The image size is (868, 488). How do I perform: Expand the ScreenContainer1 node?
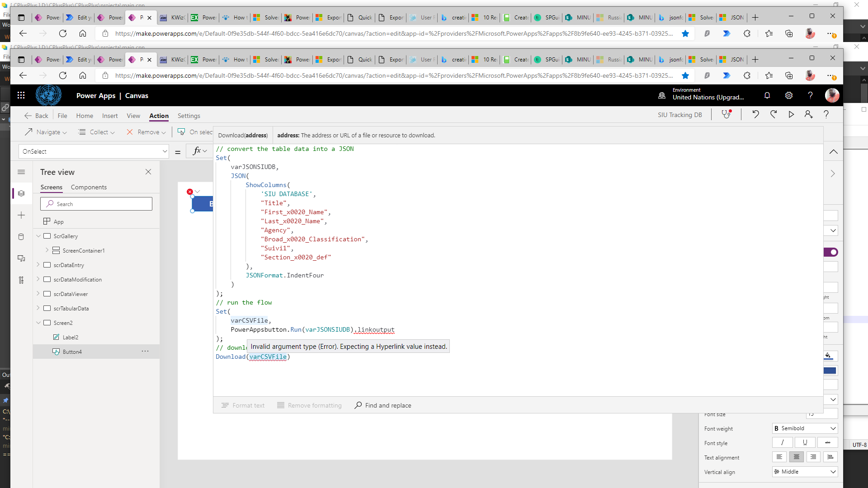point(47,250)
